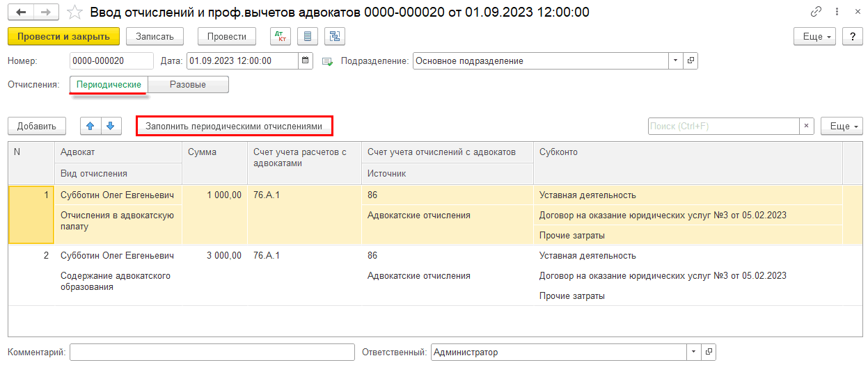Open the calendar date picker
The width and height of the screenshot is (868, 365).
pos(305,61)
